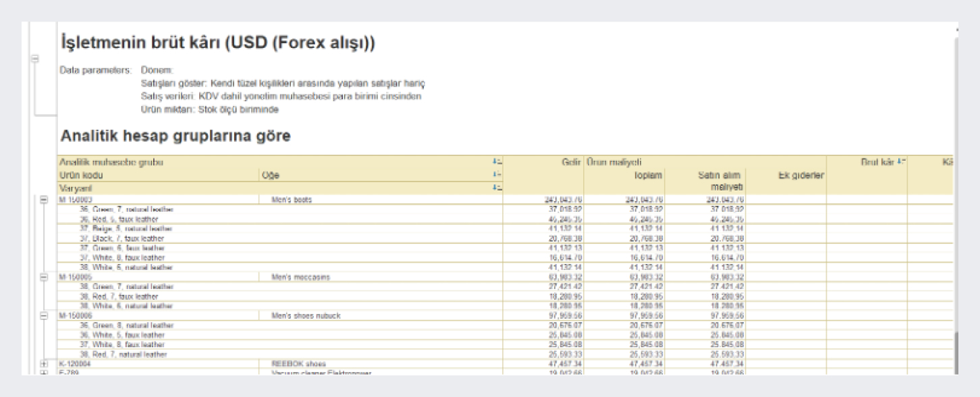980x397 pixels.
Task: Select row 37, Black, 7, faux leather
Action: pos(121,238)
